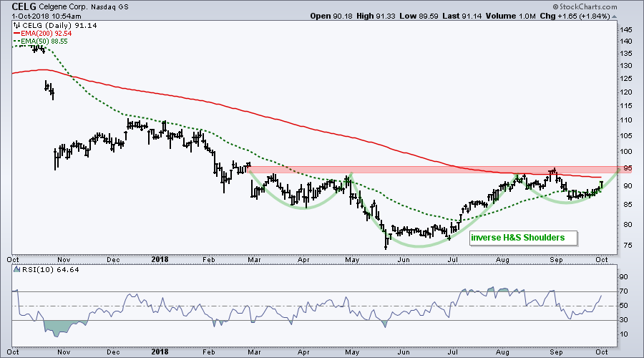This screenshot has height=358, width=644.
Task: Click the 140 price axis label
Action: [626, 41]
